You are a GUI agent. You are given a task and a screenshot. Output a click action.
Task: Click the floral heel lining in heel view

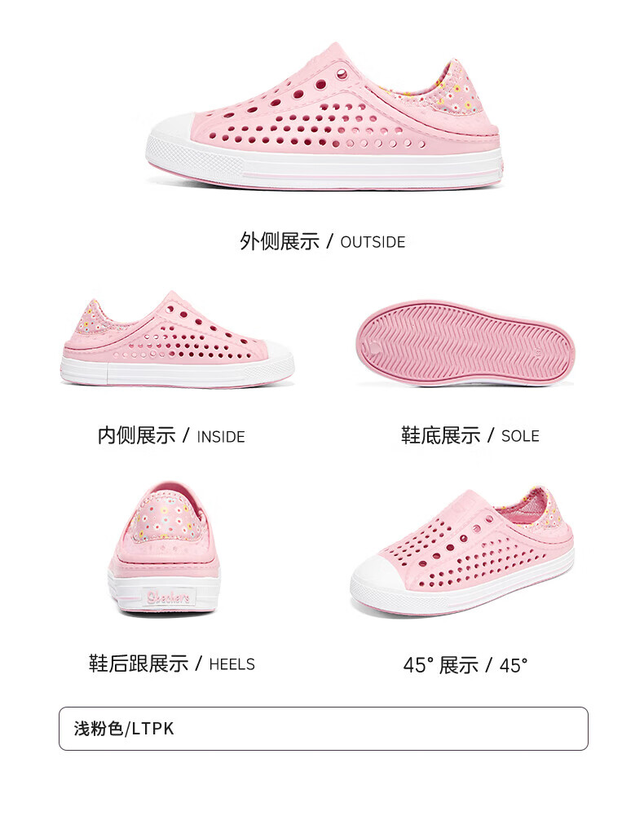[x=167, y=516]
